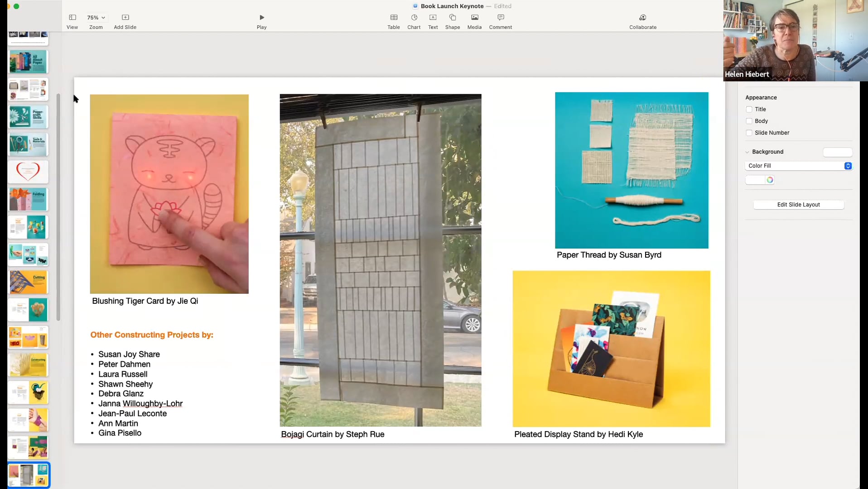Screen dimensions: 868x489
Task: Select the Folding slide thumbnail
Action: (28, 200)
